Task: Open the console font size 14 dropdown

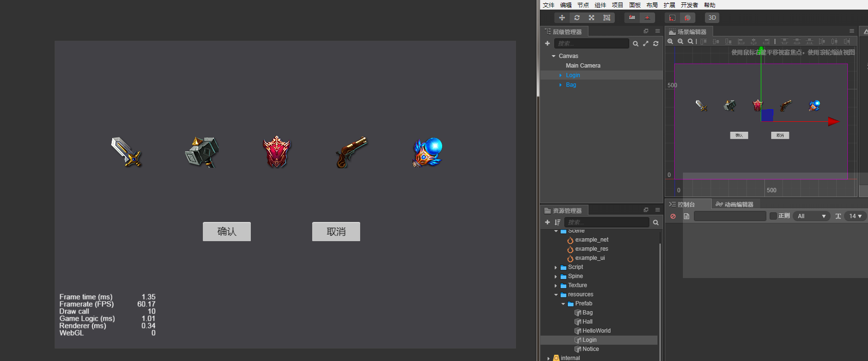Action: 856,216
